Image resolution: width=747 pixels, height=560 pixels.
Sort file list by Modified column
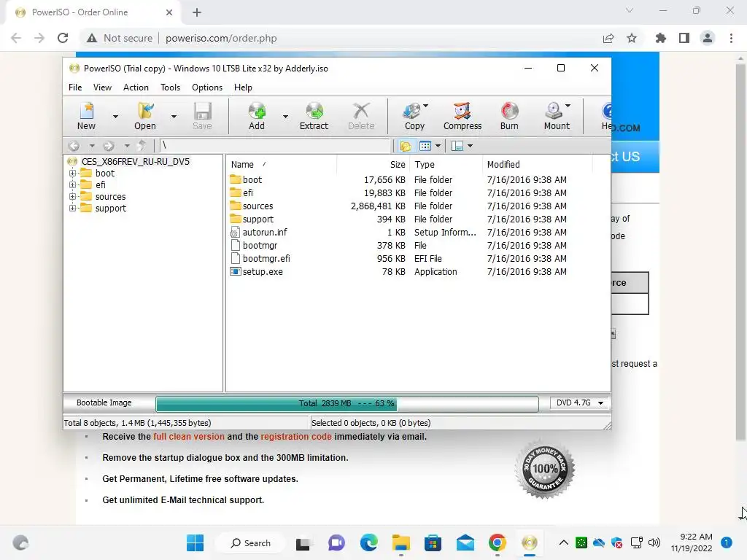(538, 164)
